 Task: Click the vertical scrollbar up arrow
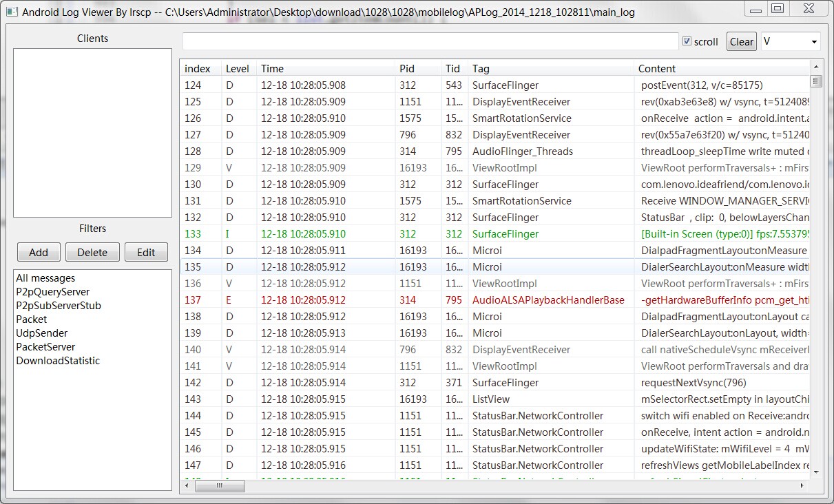click(x=816, y=66)
